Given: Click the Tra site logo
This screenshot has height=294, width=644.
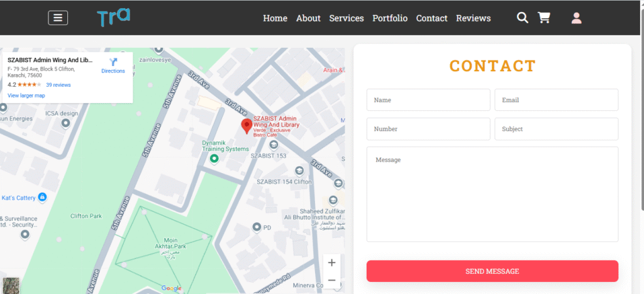Looking at the screenshot, I should tap(114, 18).
